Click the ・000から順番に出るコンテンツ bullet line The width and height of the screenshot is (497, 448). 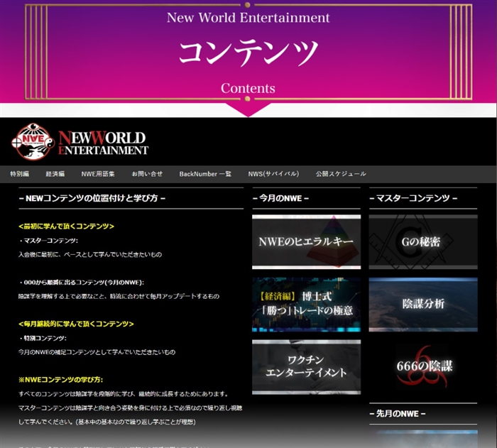click(81, 283)
